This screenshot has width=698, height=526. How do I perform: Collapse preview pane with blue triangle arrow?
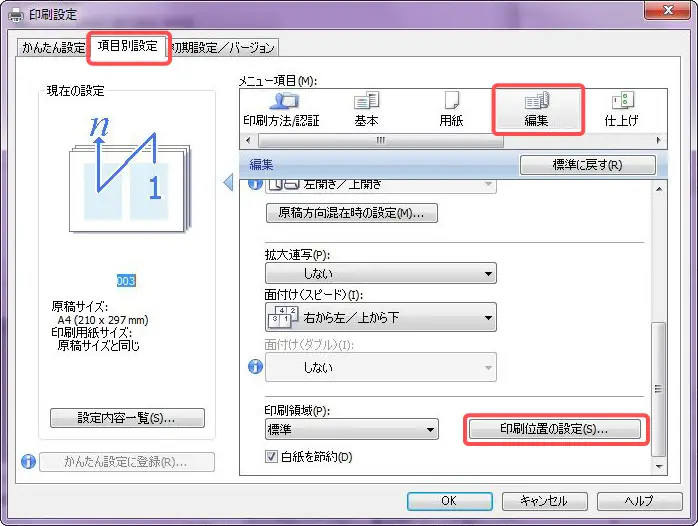pos(228,182)
